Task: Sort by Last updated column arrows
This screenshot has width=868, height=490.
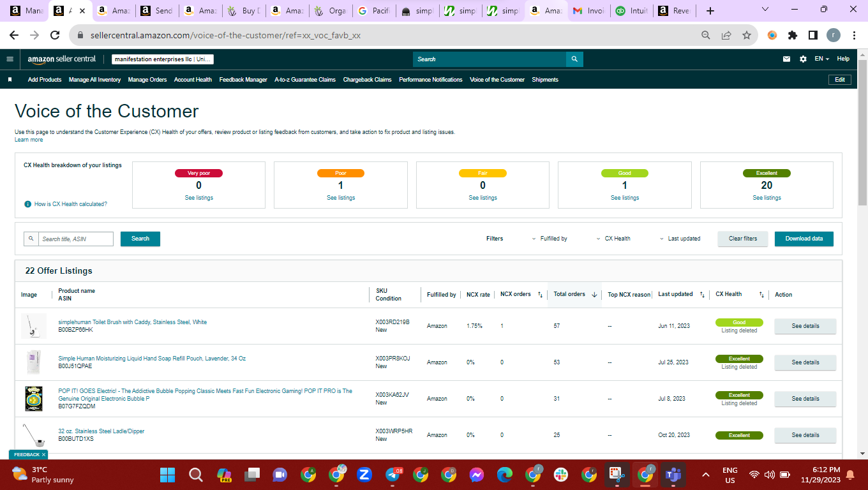Action: 702,295
